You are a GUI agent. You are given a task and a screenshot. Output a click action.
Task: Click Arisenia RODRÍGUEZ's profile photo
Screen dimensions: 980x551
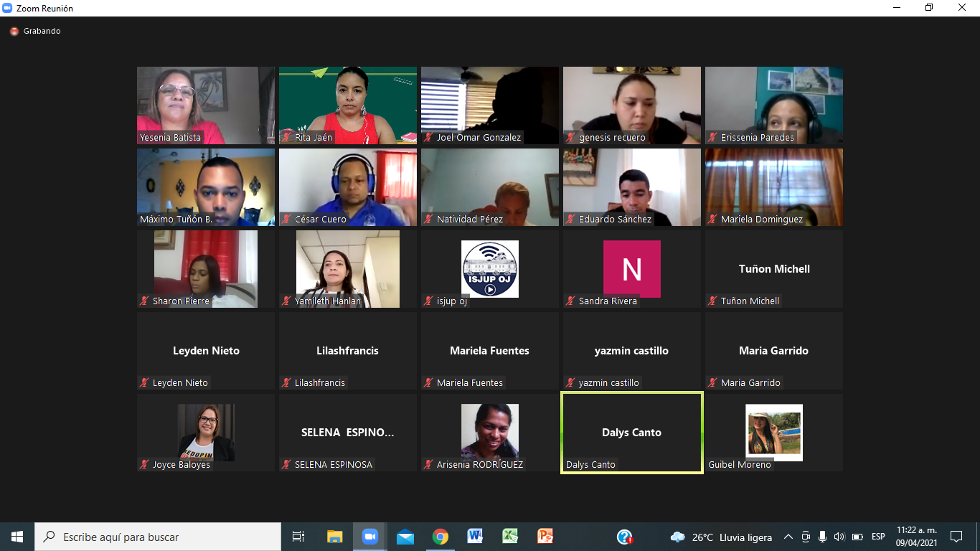(490, 433)
